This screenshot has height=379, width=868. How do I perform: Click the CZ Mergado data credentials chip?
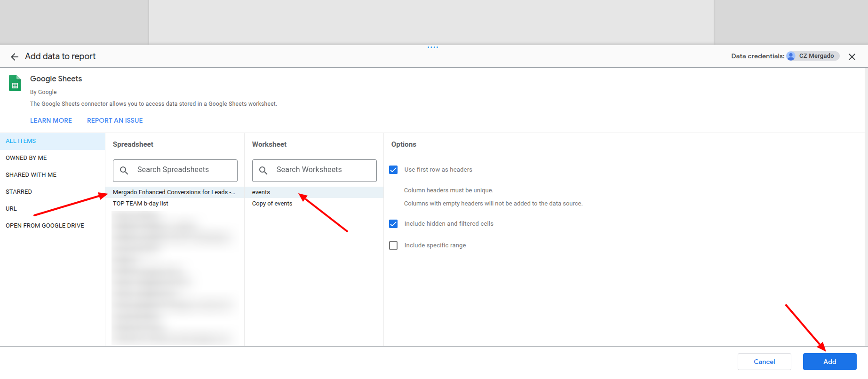(813, 56)
